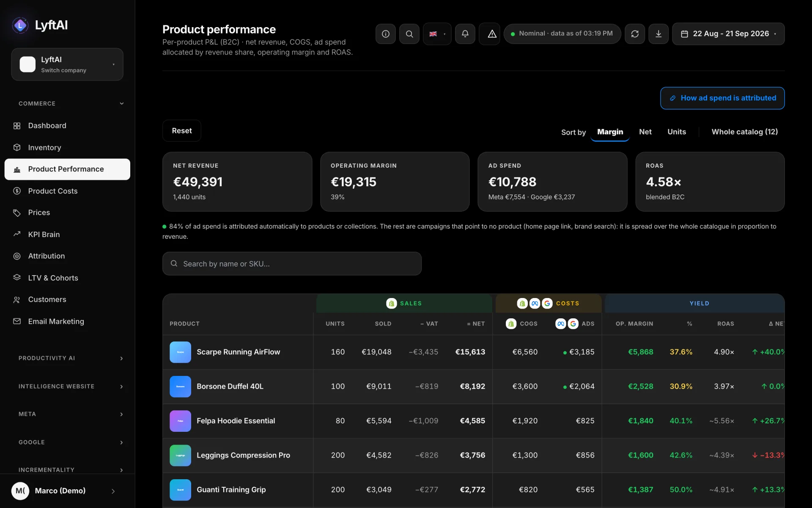Click the Reset button

point(182,131)
